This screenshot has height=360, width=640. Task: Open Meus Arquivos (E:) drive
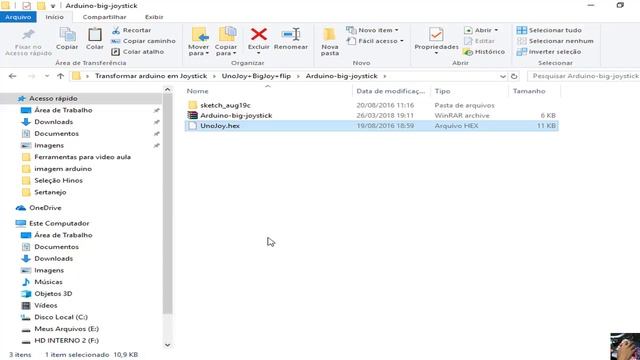pyautogui.click(x=67, y=329)
